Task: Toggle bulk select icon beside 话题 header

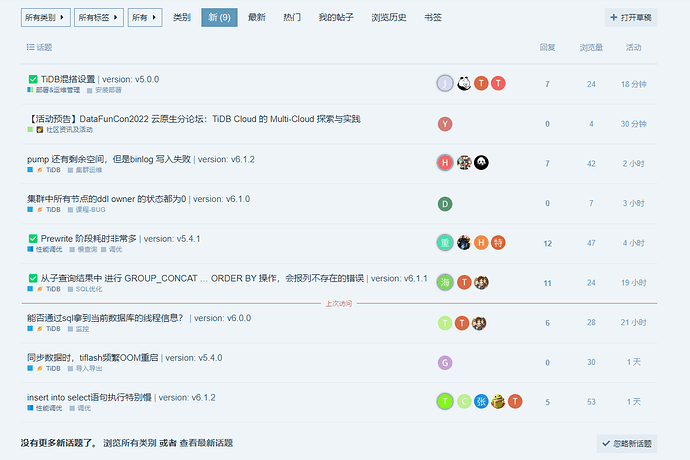Action: pyautogui.click(x=30, y=47)
